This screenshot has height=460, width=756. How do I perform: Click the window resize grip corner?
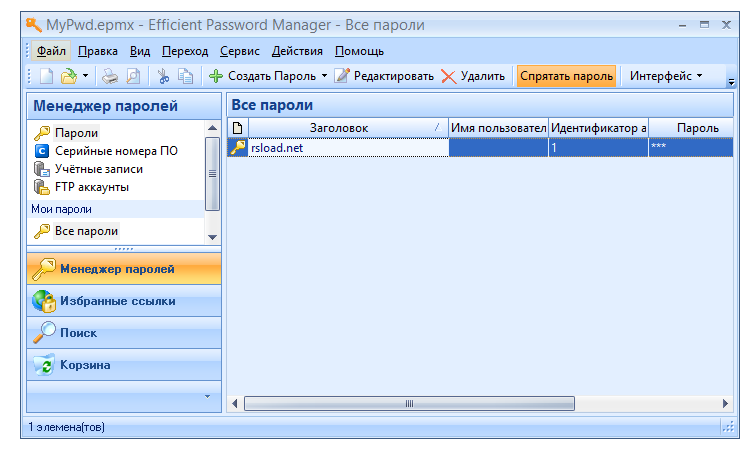pyautogui.click(x=728, y=426)
